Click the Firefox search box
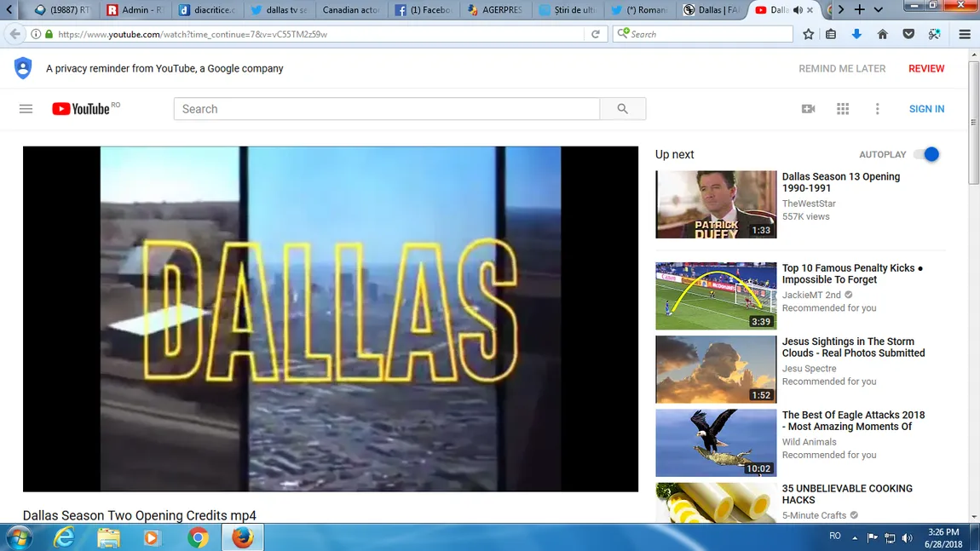Viewport: 980px width, 551px height. pos(702,34)
